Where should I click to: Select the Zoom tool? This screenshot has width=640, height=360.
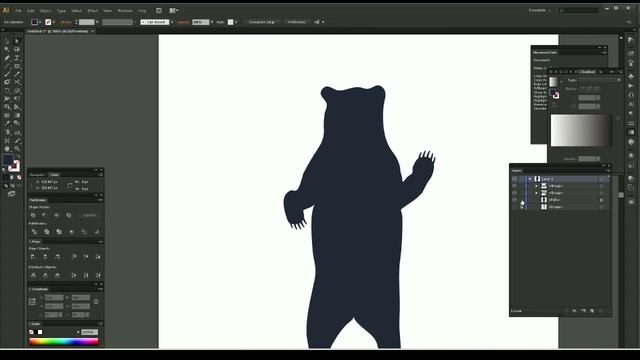click(x=17, y=149)
